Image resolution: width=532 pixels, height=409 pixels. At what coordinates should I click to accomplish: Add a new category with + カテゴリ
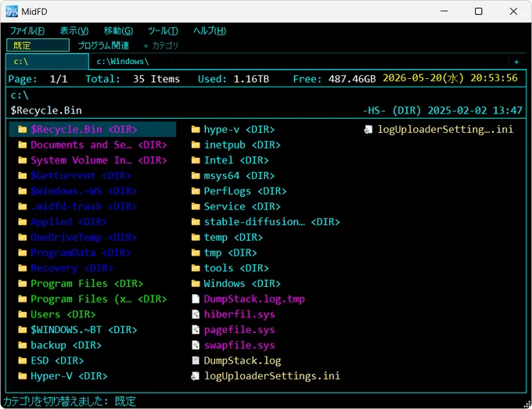pyautogui.click(x=160, y=45)
